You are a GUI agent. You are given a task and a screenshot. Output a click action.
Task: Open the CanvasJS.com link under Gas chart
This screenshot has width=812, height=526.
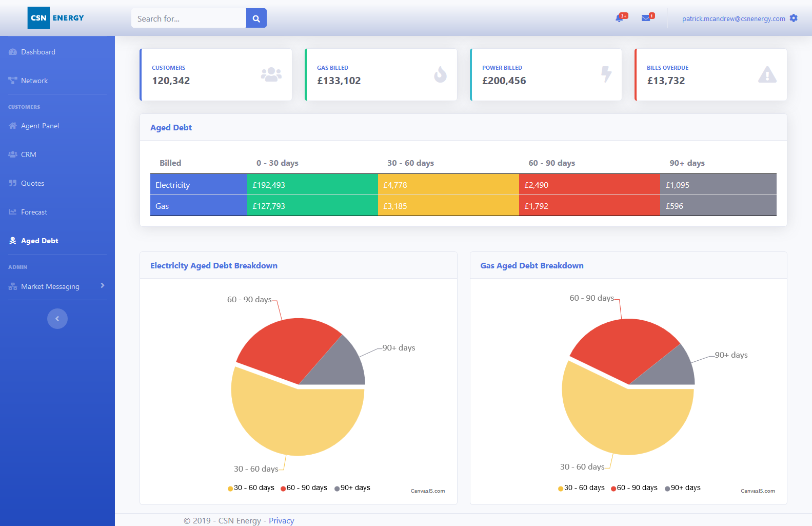pos(758,491)
